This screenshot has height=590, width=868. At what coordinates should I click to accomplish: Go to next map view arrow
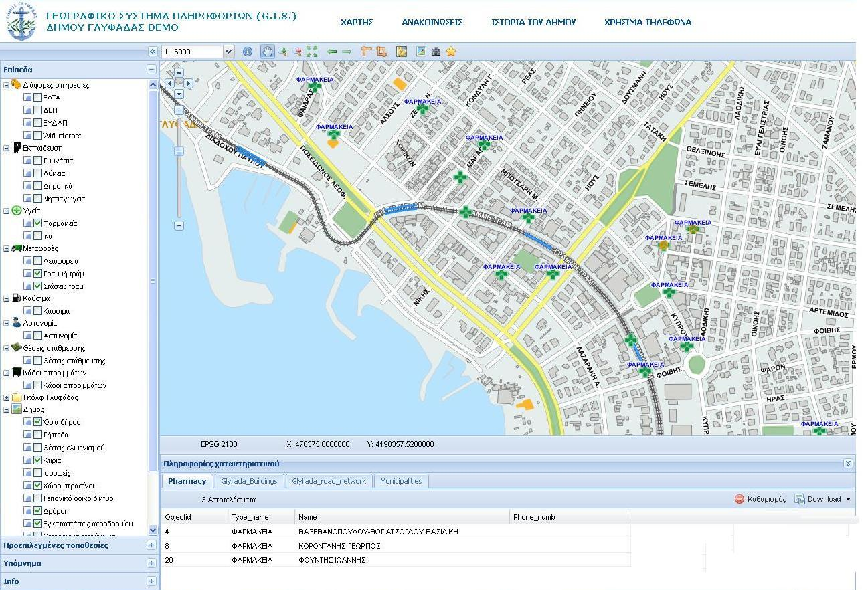347,52
